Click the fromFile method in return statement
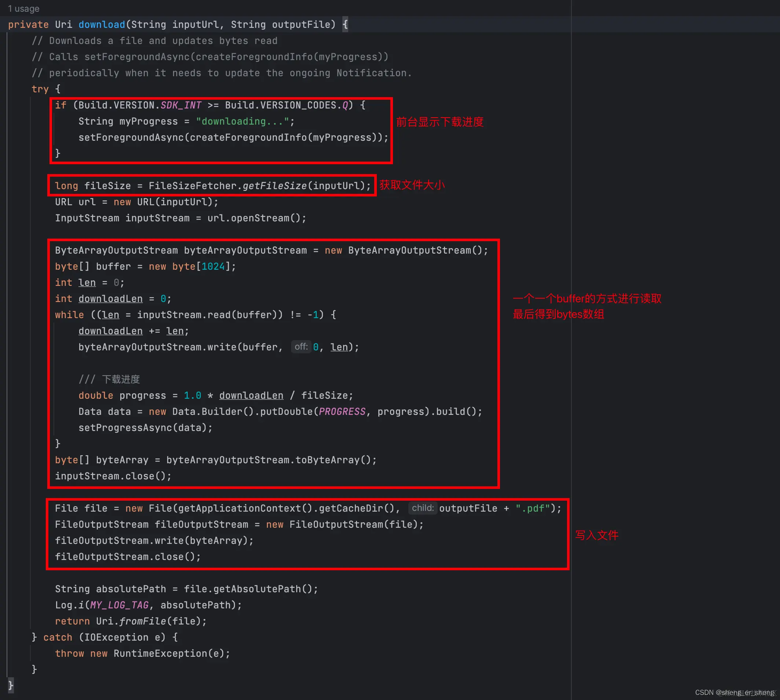 [x=143, y=621]
